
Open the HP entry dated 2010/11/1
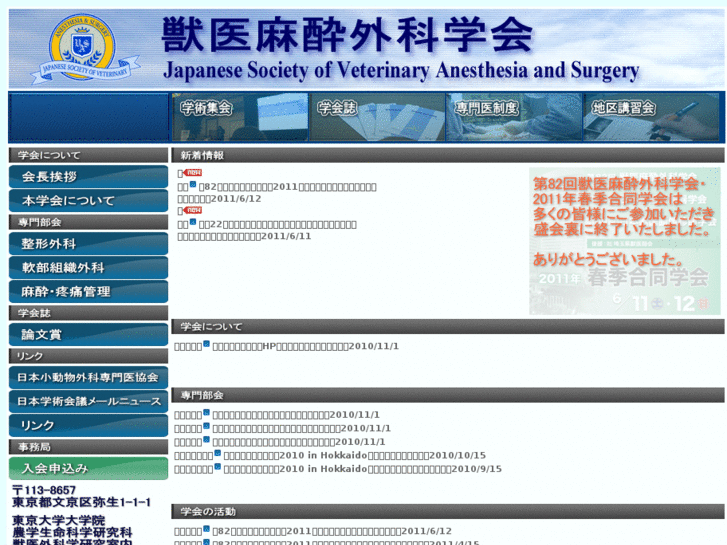305,346
